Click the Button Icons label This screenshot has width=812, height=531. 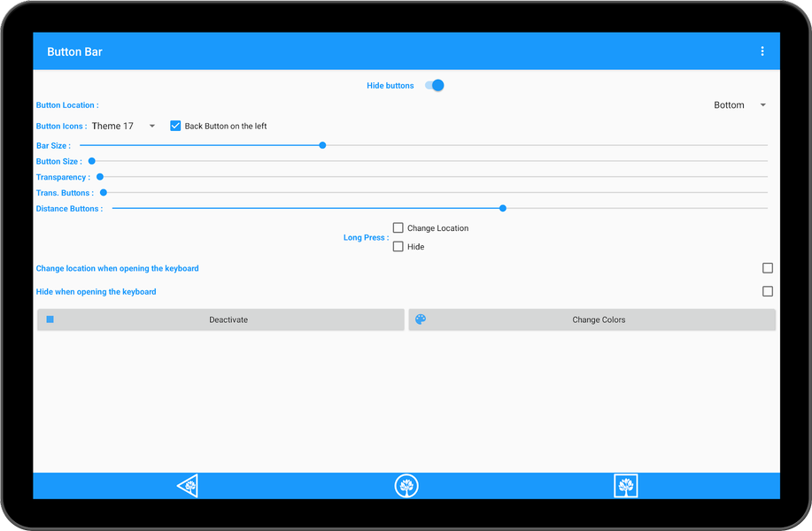point(61,127)
